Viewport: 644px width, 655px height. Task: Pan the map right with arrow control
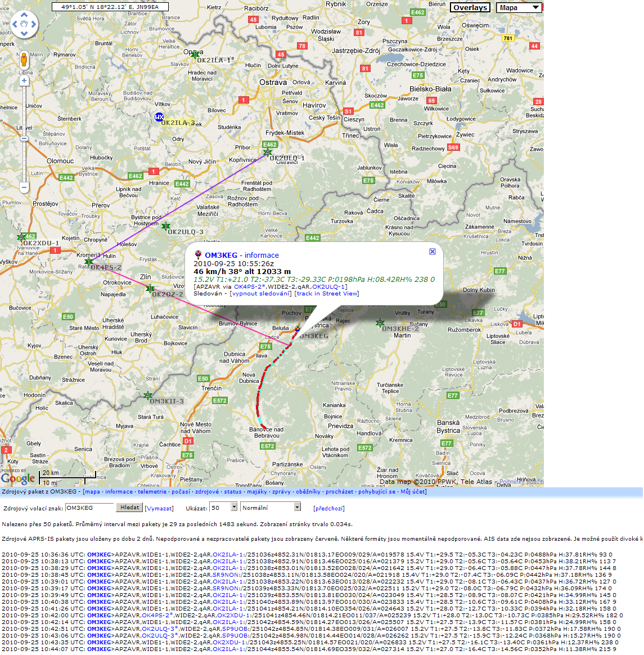[x=33, y=24]
